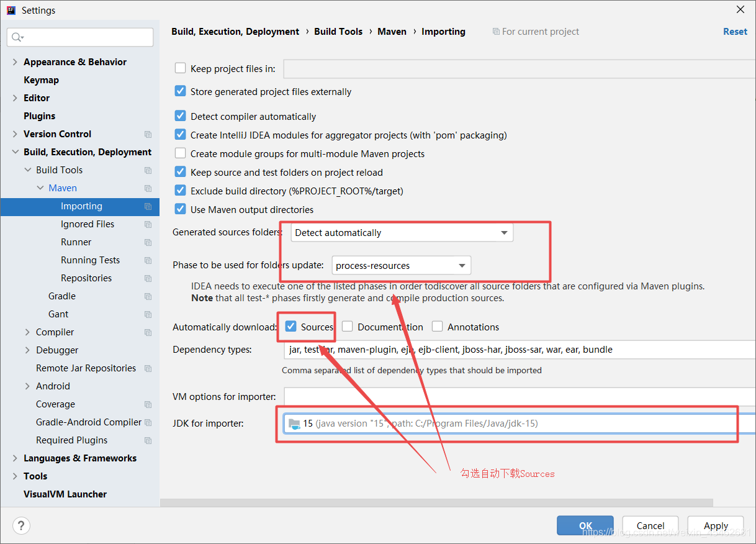The height and width of the screenshot is (544, 756).
Task: Open JDK for importer combo box
Action: click(x=520, y=424)
